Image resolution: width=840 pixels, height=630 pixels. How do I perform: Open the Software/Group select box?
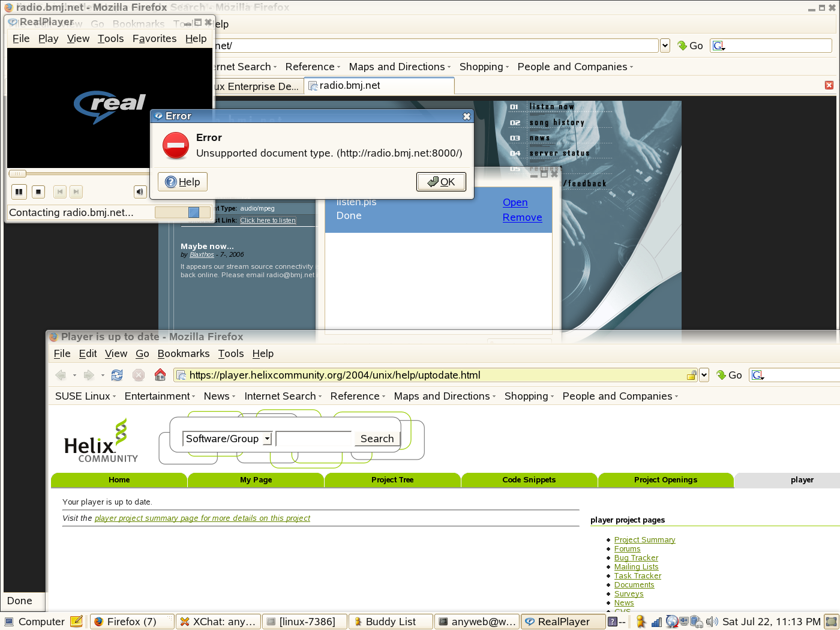tap(227, 439)
